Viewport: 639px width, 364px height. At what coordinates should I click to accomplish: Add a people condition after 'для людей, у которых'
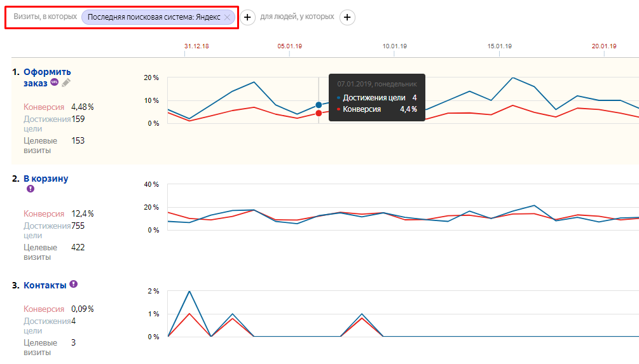pyautogui.click(x=347, y=17)
